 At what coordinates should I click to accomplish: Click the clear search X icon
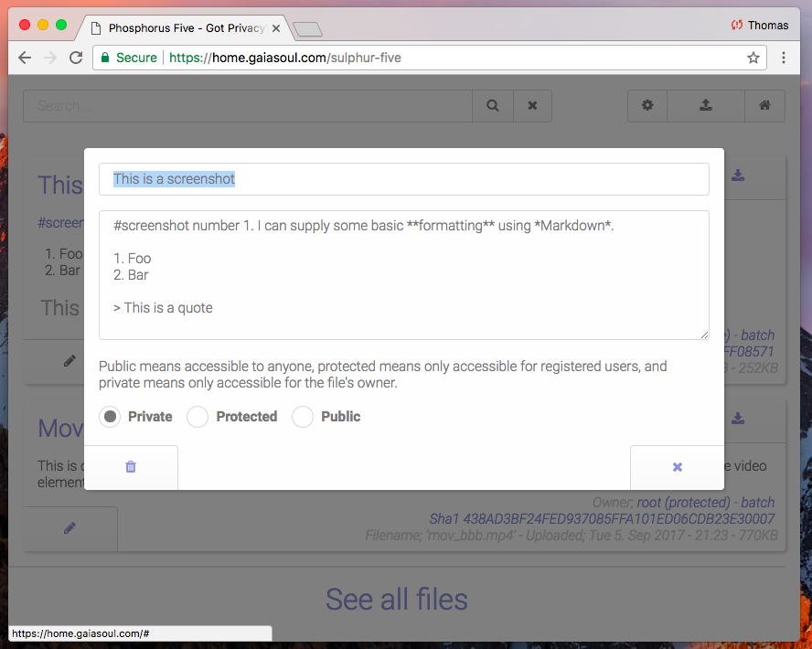[532, 106]
